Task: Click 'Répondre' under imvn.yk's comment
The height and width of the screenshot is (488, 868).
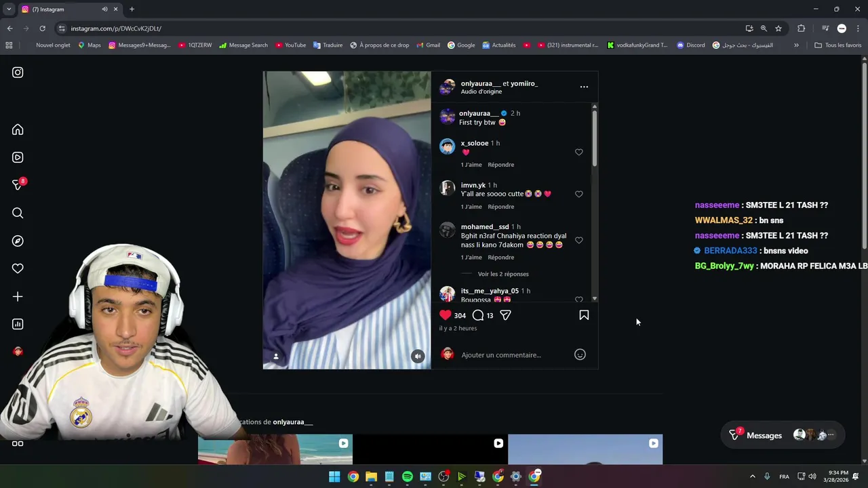Action: 500,207
